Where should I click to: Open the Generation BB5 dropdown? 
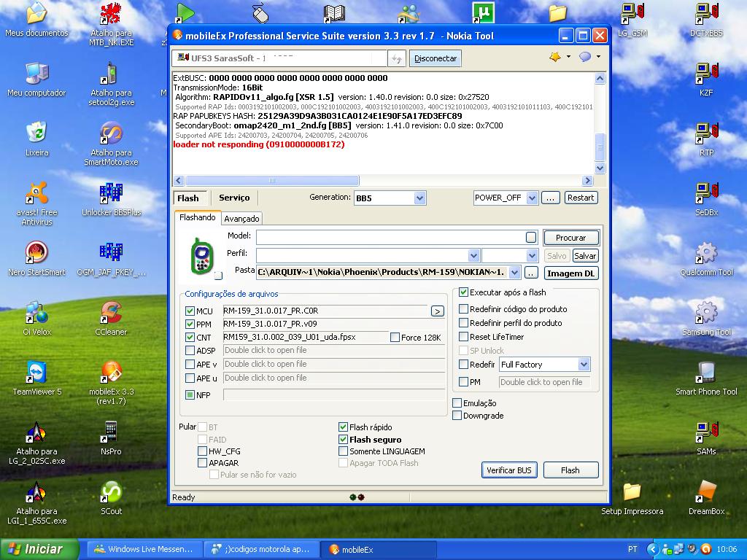[x=419, y=198]
